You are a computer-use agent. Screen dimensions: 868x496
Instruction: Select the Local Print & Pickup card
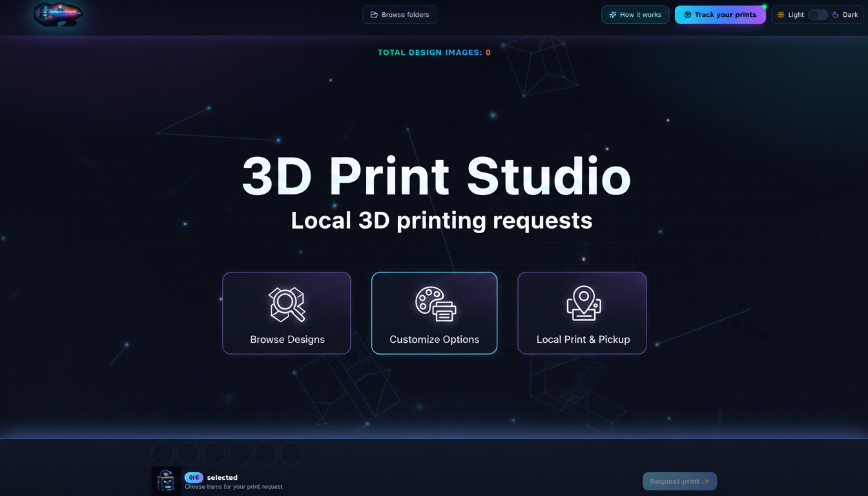click(583, 313)
